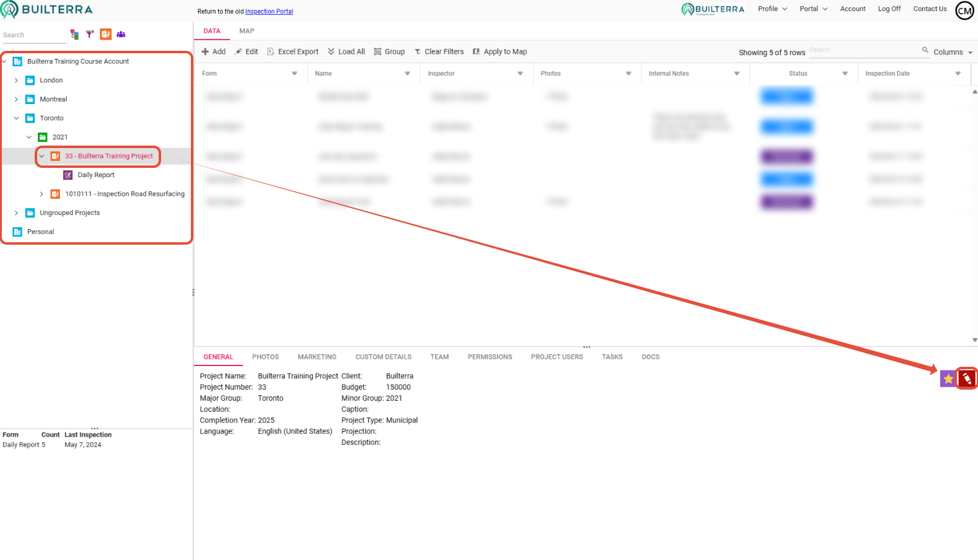This screenshot has height=560, width=978.
Task: Open the CUSTOM DETAILS tab
Action: pos(383,357)
